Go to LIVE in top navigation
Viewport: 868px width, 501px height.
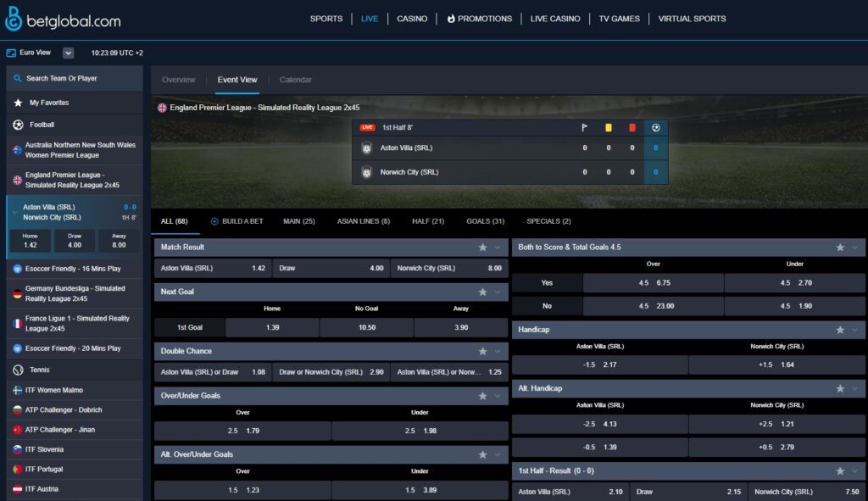[370, 19]
